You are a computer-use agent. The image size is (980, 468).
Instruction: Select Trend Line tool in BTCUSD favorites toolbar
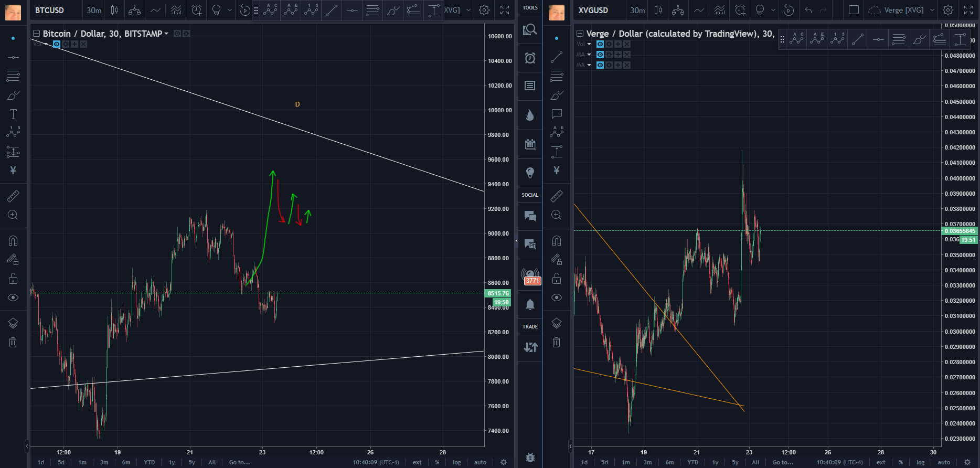tap(332, 10)
